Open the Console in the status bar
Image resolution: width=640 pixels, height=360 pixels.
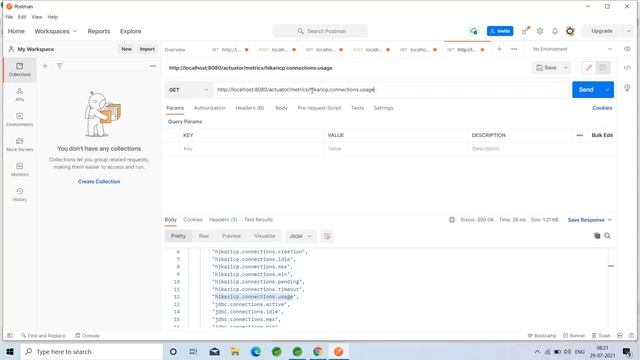click(88, 336)
